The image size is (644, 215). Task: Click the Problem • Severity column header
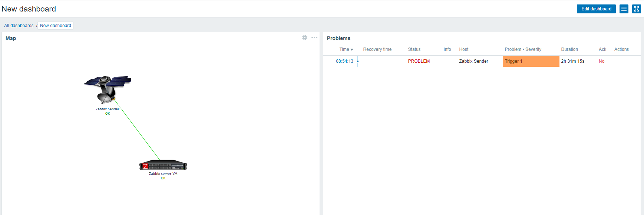click(x=523, y=49)
